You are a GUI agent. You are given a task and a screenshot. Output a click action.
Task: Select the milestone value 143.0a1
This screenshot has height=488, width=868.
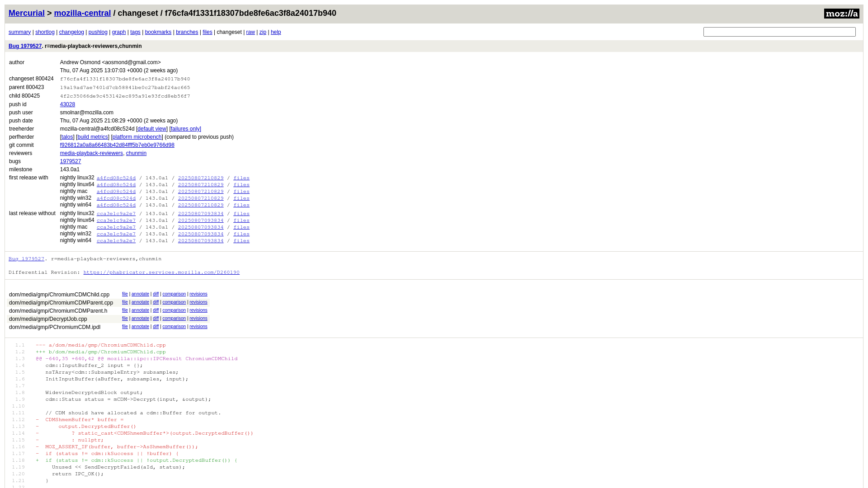(x=70, y=169)
